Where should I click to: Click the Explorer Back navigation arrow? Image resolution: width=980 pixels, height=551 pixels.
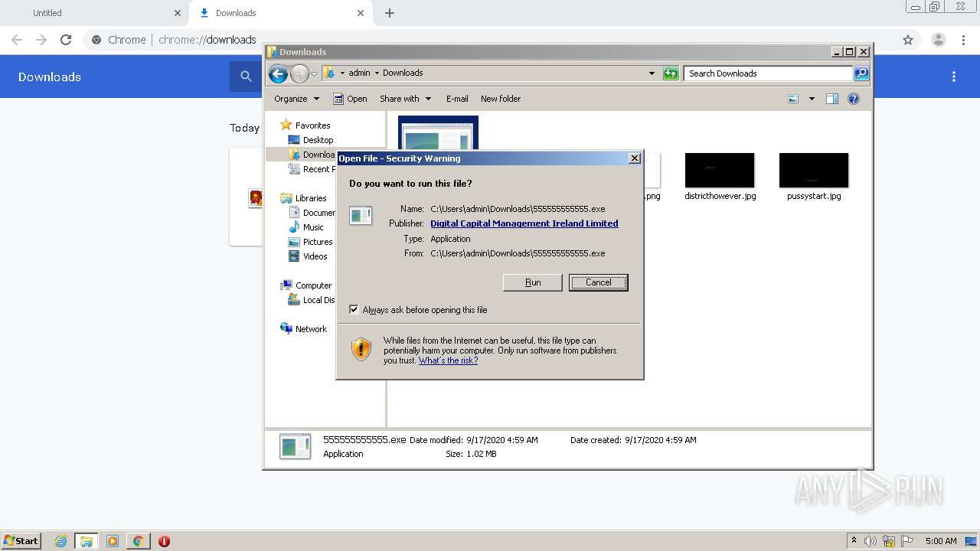(278, 73)
